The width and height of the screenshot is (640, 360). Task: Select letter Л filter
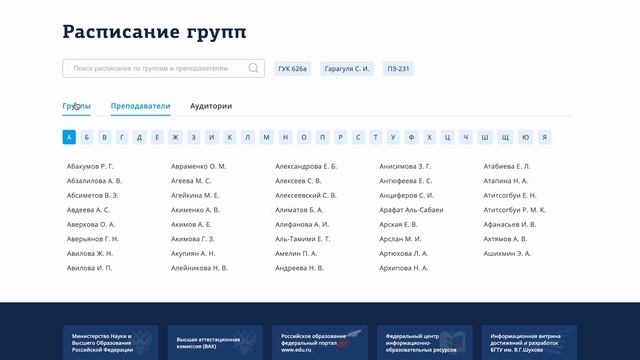[248, 137]
